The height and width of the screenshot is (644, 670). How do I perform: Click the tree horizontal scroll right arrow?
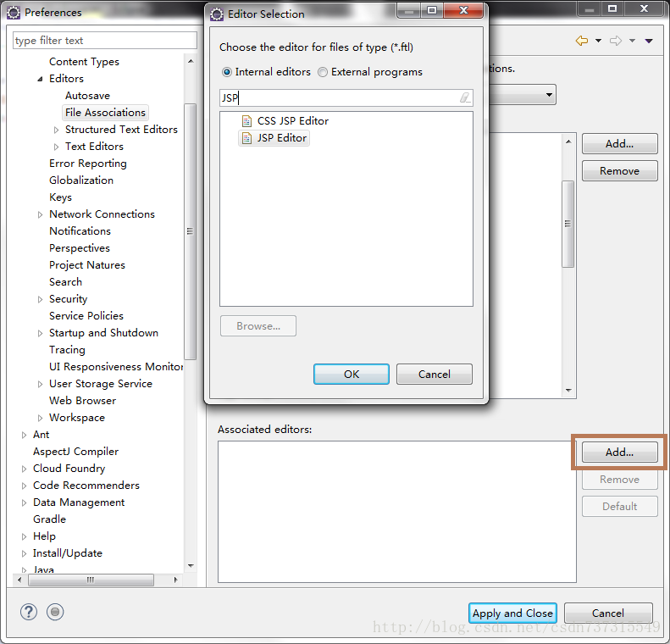click(x=175, y=580)
